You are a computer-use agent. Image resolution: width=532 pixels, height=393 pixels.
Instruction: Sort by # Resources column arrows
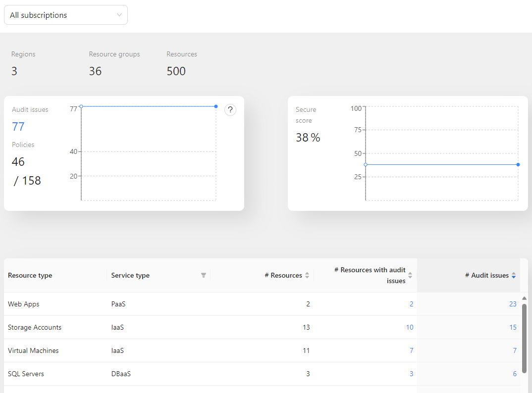(x=307, y=275)
